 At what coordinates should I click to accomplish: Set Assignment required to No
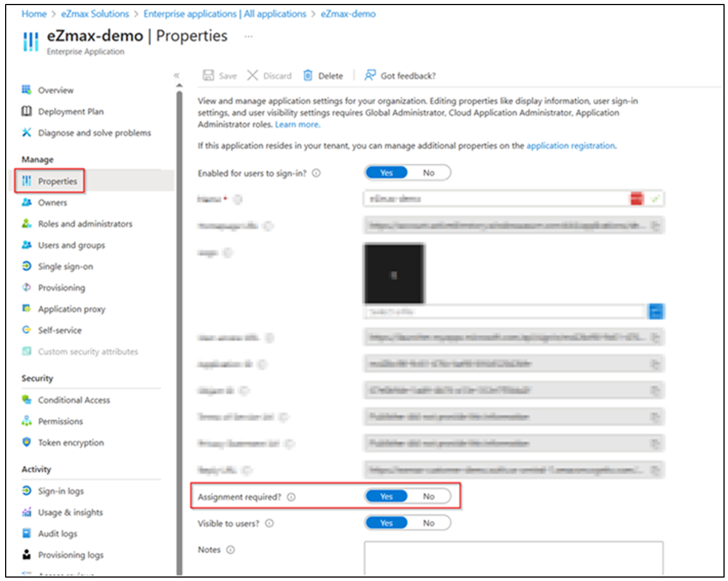[x=429, y=497]
